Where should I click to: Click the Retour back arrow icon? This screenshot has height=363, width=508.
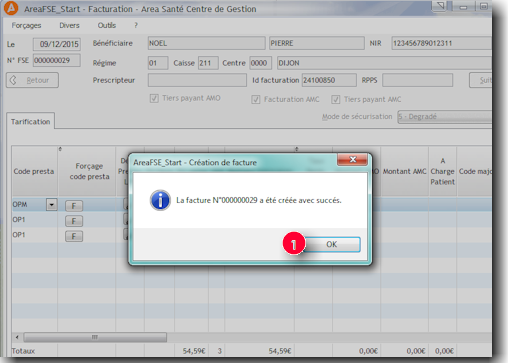pos(13,80)
